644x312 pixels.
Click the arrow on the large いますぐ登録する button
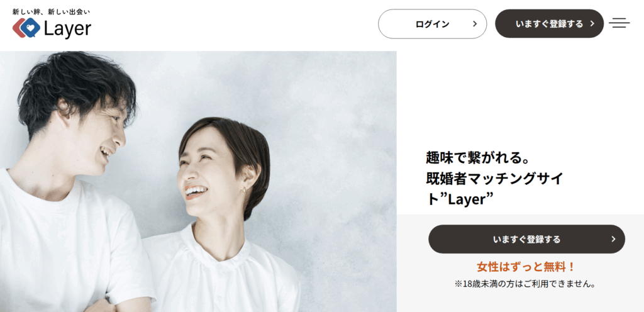point(613,239)
